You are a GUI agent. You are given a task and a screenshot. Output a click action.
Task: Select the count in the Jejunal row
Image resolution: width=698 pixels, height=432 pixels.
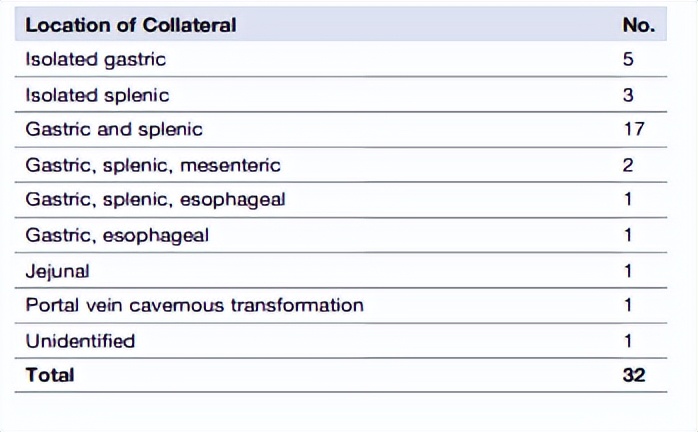click(628, 270)
